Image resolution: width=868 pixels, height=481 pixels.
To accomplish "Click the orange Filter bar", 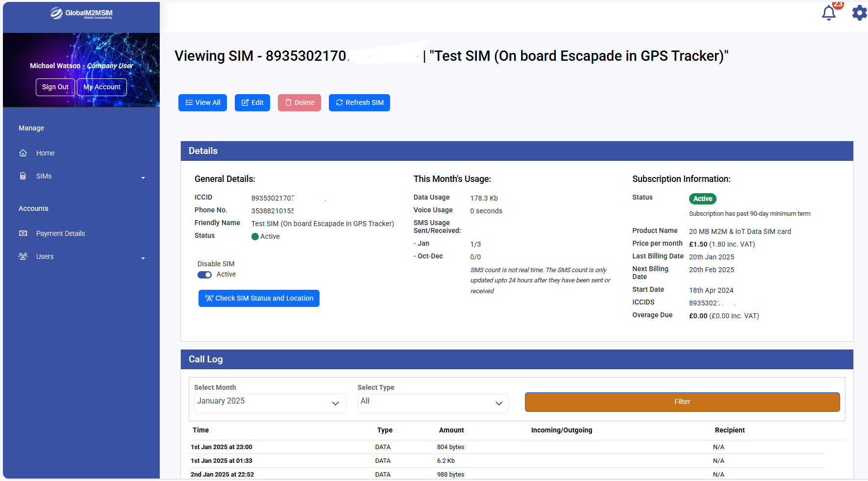I will (x=682, y=402).
